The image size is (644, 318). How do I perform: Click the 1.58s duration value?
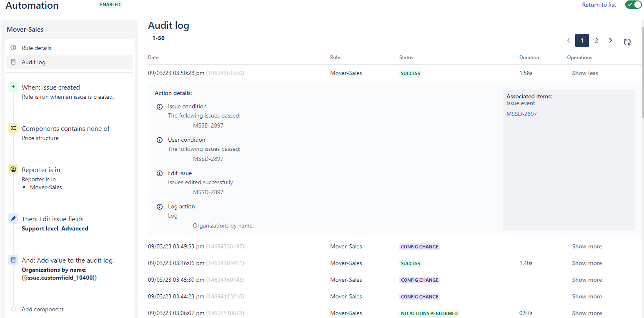coord(526,73)
